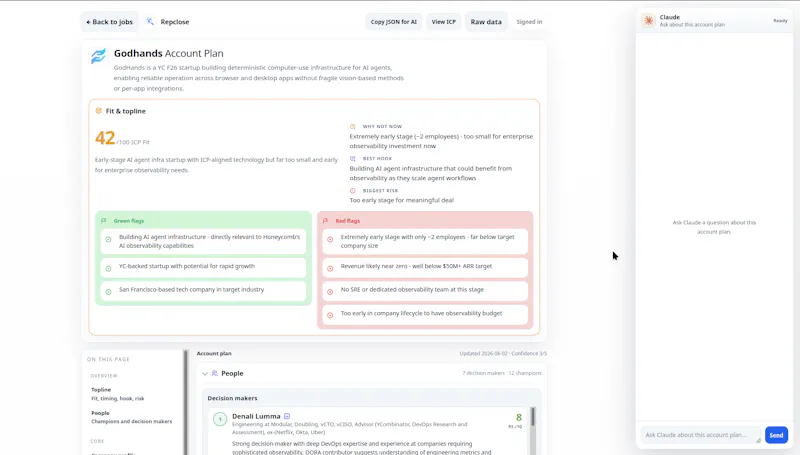
Task: Click the Best Hook icon
Action: (353, 159)
